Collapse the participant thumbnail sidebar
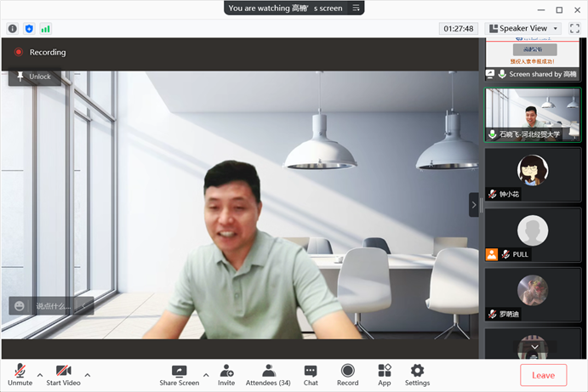588x392 pixels. click(474, 204)
